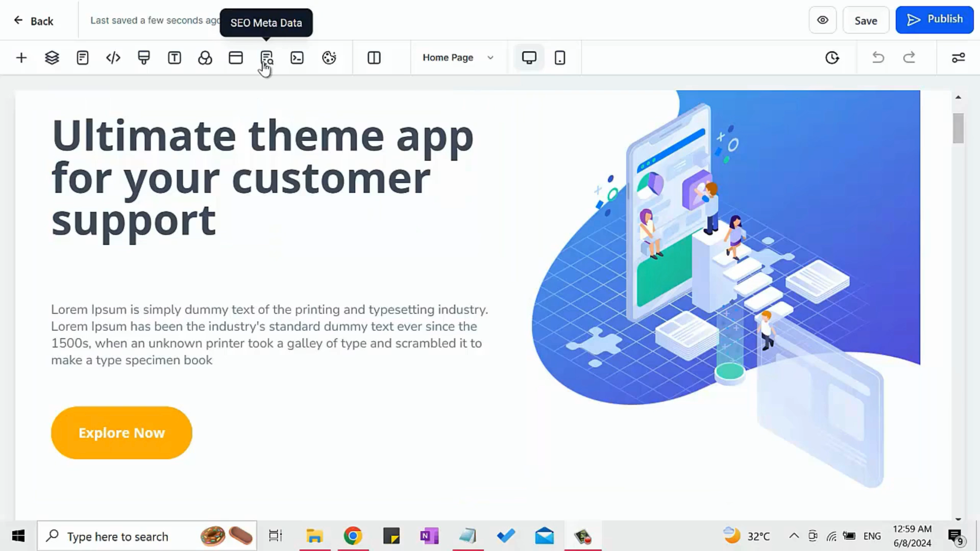Open the sliders settings icon
Viewport: 980px width, 551px height.
click(959, 58)
